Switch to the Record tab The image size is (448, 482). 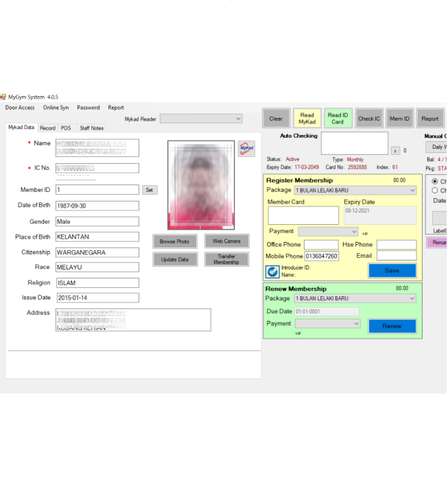48,128
